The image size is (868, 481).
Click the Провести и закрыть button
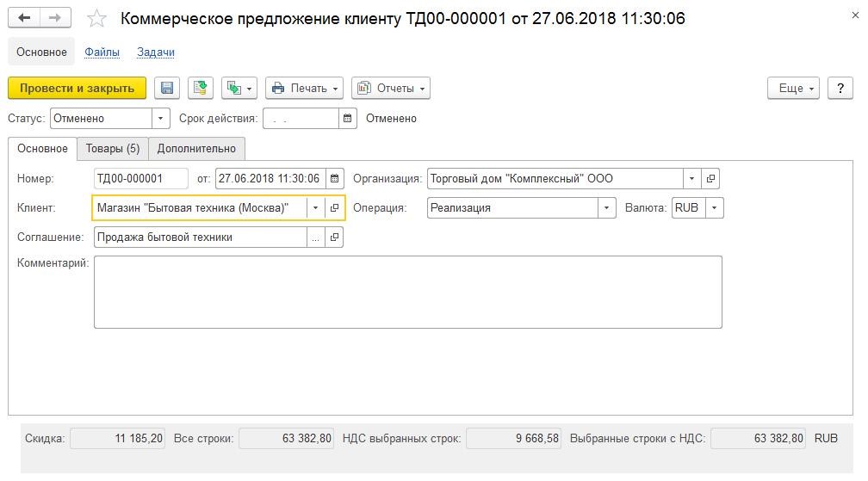(x=77, y=88)
